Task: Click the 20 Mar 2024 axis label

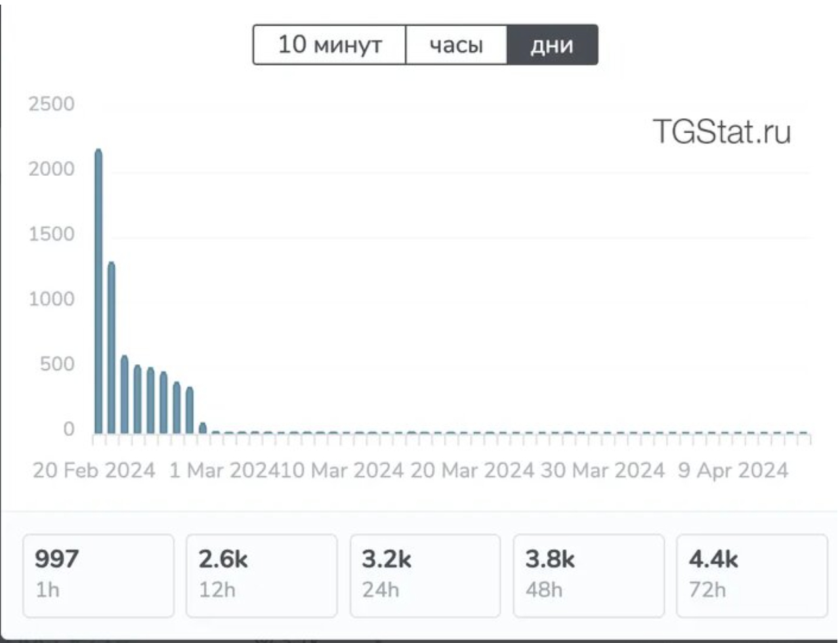Action: click(x=472, y=470)
